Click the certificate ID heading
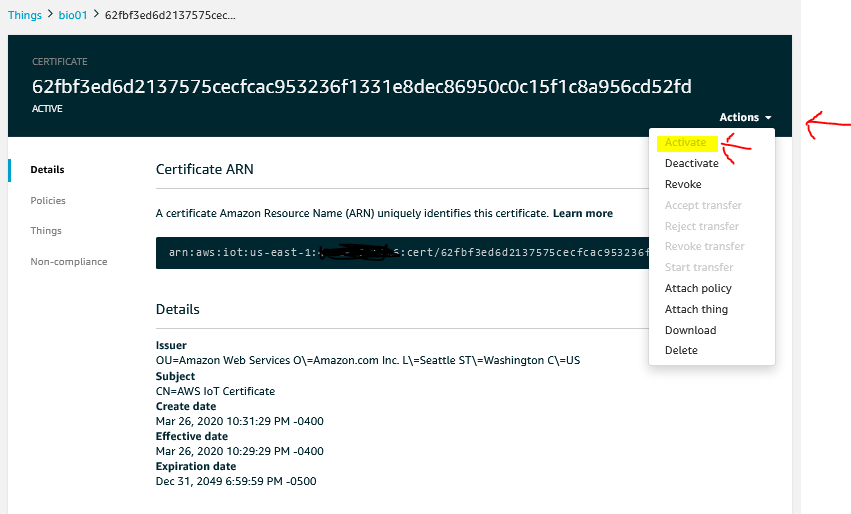This screenshot has height=514, width=851. tap(361, 86)
